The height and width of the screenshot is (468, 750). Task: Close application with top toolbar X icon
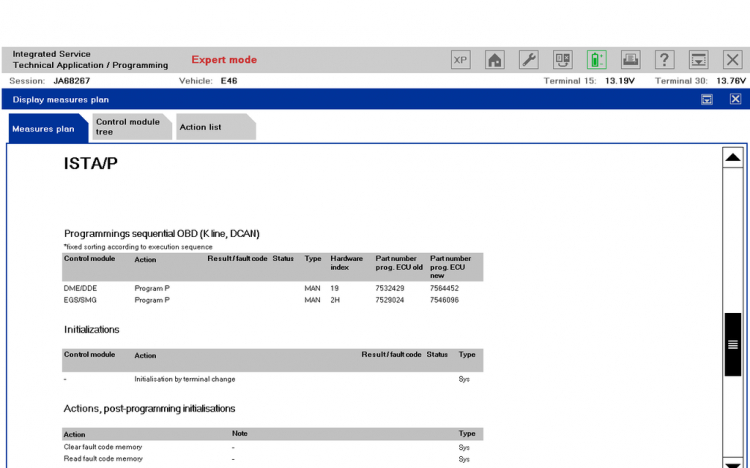[x=732, y=60]
